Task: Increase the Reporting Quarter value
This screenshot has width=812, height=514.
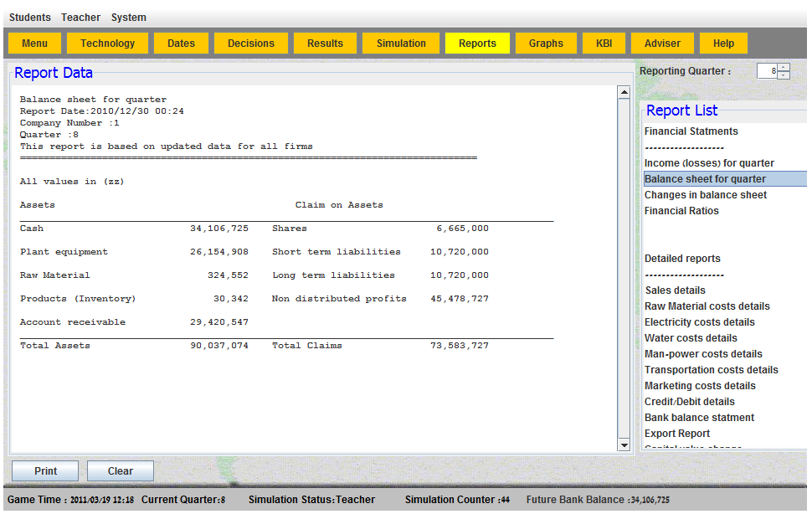Action: (784, 67)
